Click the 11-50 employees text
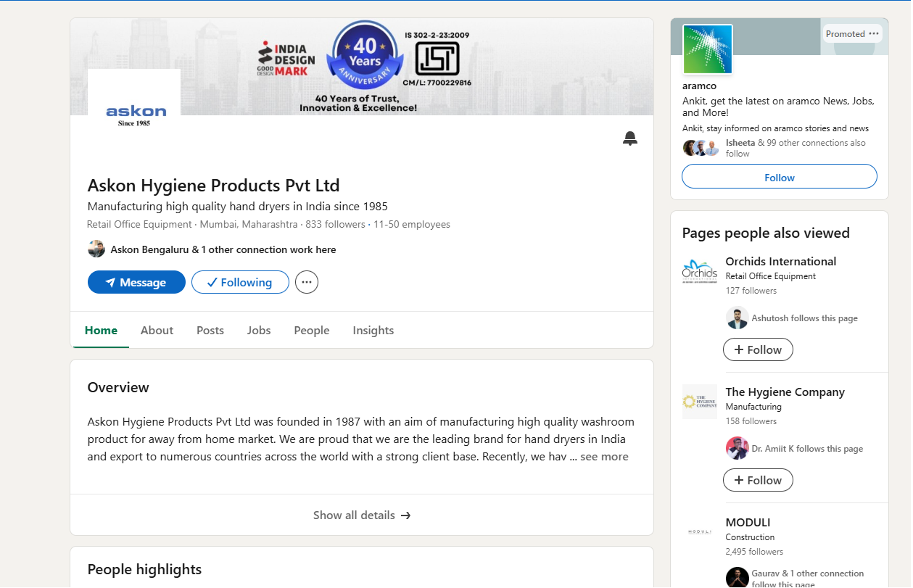Image resolution: width=913 pixels, height=588 pixels. (x=412, y=225)
